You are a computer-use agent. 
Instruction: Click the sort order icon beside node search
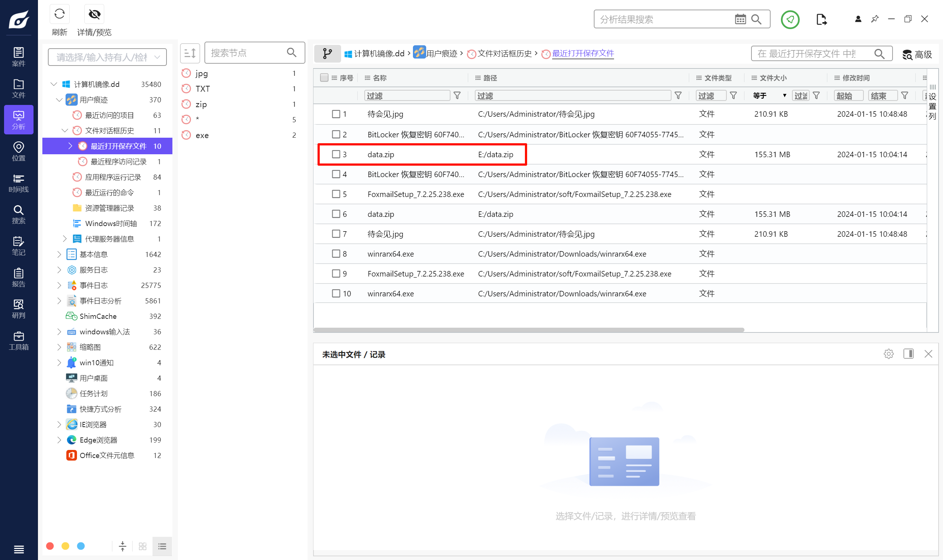(190, 53)
